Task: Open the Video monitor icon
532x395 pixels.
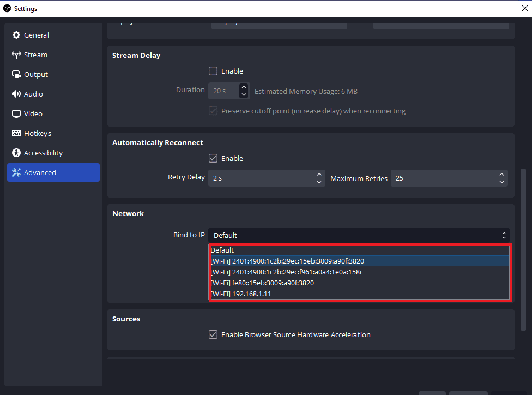Action: coord(16,113)
